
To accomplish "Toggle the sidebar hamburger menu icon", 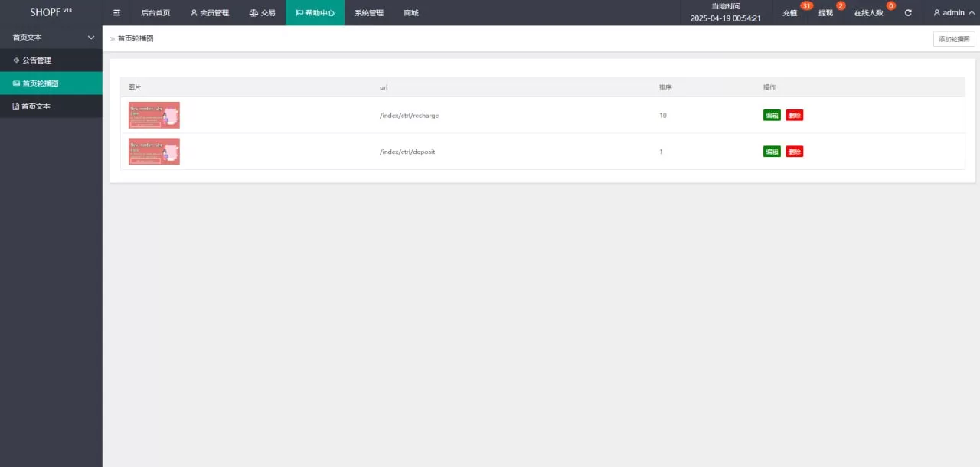I will tap(116, 13).
